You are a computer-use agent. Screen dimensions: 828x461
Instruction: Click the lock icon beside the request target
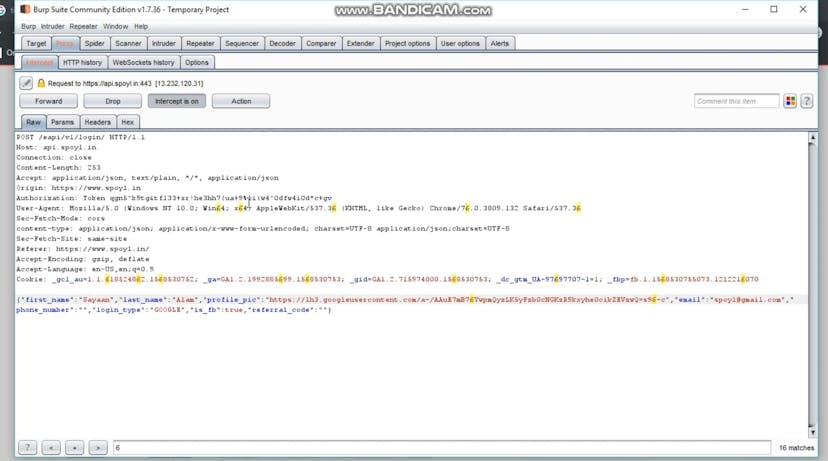pos(41,83)
